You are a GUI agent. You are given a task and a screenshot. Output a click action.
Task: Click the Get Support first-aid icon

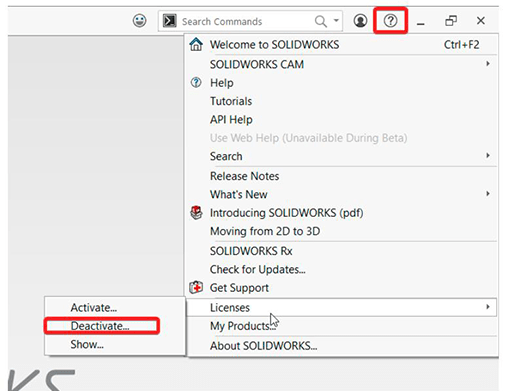pos(196,287)
